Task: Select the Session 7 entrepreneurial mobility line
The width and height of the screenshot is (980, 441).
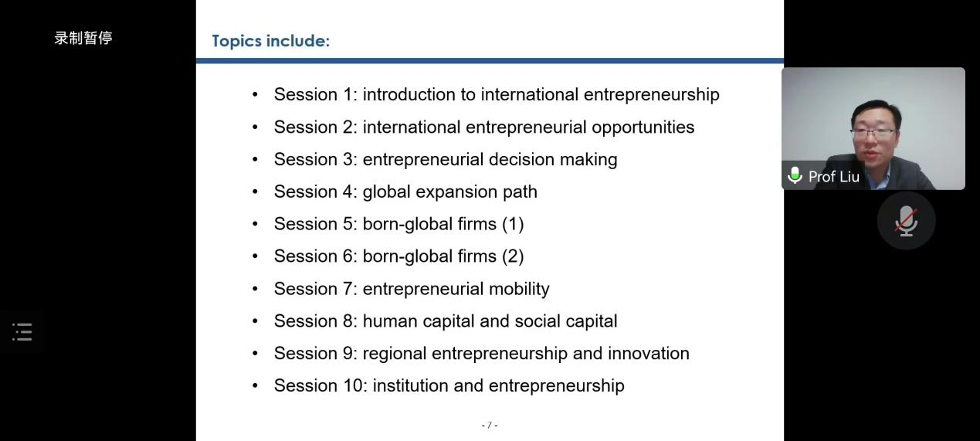Action: [411, 289]
